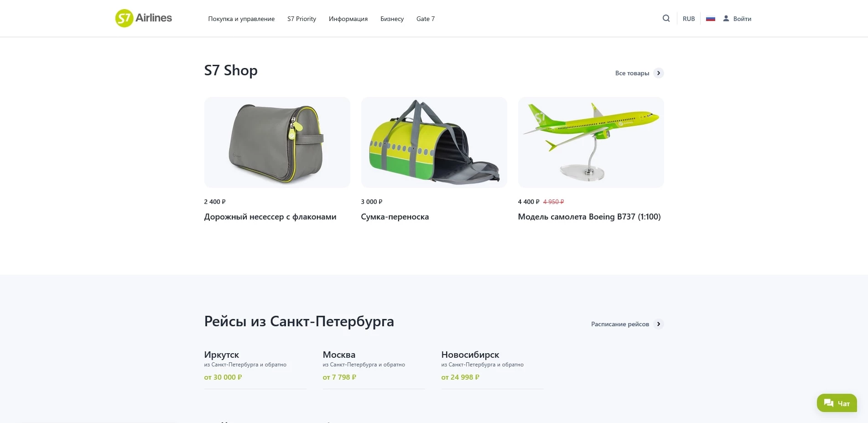This screenshot has height=423, width=868.
Task: Open the Сумка-переноска product page
Action: tap(395, 217)
